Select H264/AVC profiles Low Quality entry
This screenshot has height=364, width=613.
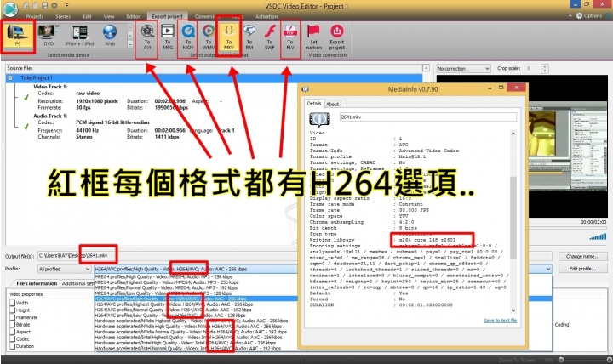coord(169,316)
